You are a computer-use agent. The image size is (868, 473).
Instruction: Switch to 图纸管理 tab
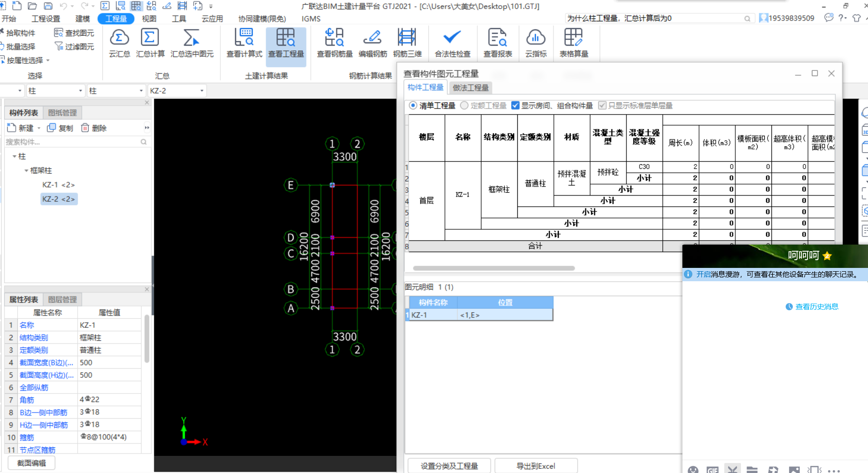pos(62,113)
